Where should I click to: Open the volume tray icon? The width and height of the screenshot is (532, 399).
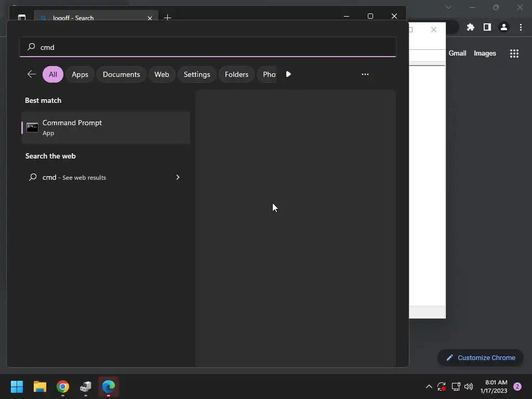point(469,387)
